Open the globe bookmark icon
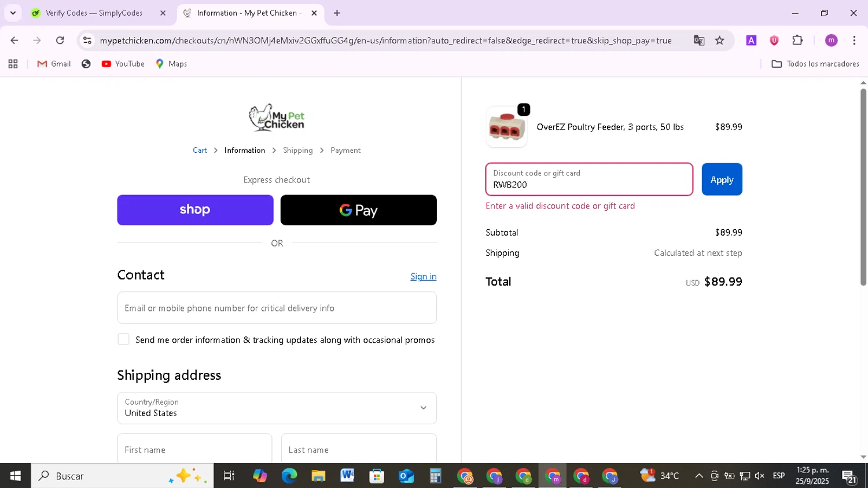The image size is (868, 488). click(x=86, y=64)
